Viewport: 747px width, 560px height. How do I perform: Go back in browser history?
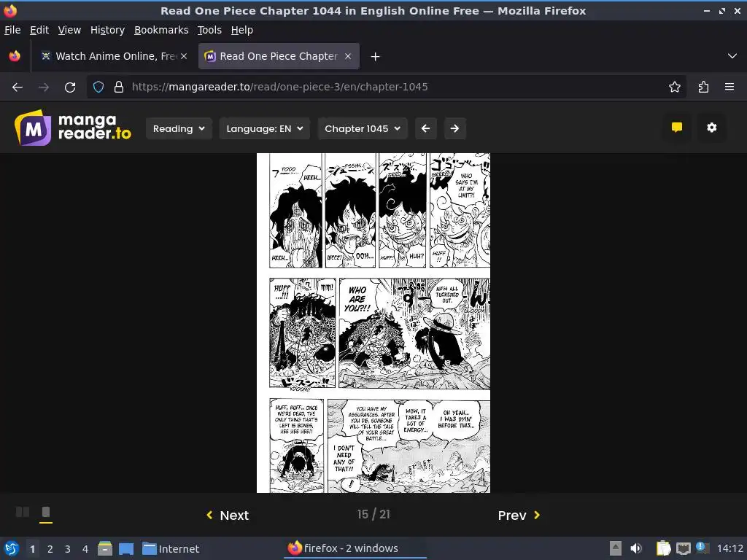[18, 87]
